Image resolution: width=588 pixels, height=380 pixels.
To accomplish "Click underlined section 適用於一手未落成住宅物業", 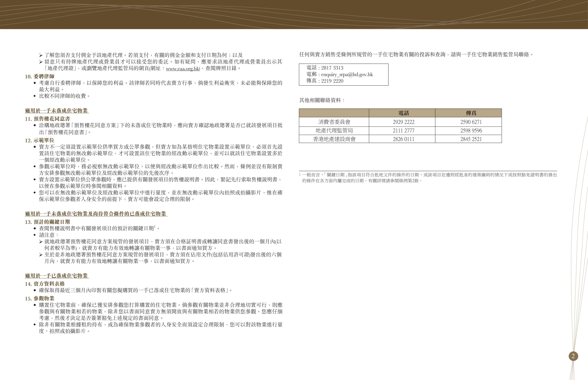I will pyautogui.click(x=57, y=111).
